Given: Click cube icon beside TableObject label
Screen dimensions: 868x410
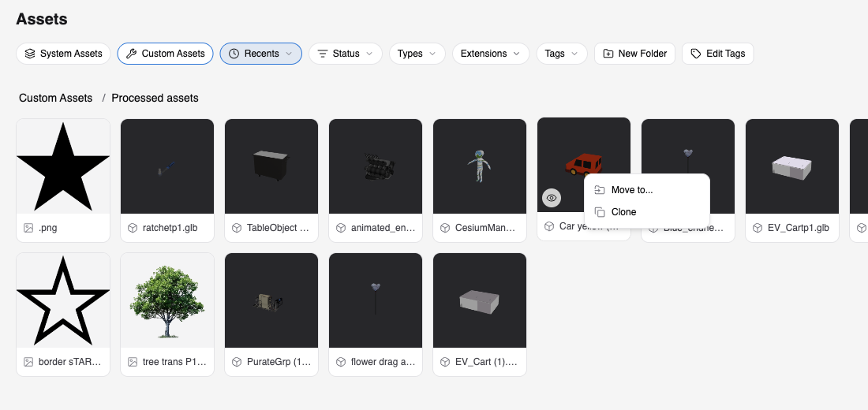Looking at the screenshot, I should 237,228.
